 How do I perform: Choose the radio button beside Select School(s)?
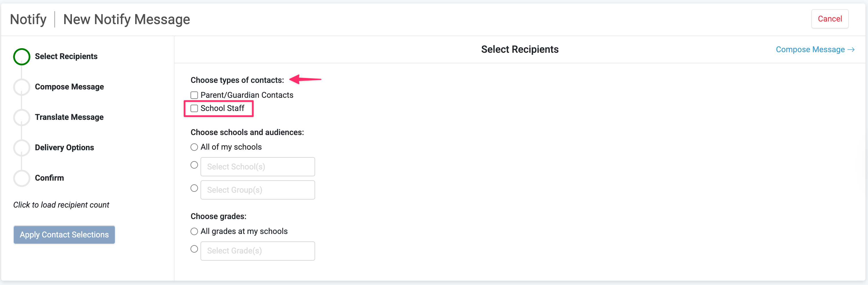[194, 165]
